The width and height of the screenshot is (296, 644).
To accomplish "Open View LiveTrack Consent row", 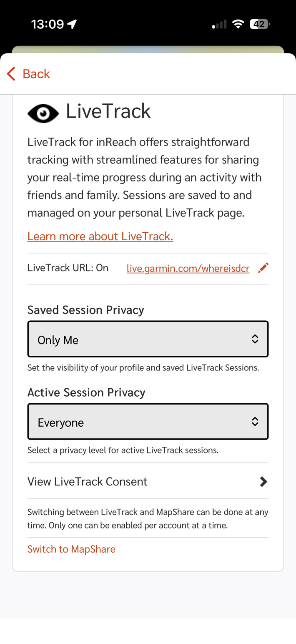I will (x=88, y=482).
